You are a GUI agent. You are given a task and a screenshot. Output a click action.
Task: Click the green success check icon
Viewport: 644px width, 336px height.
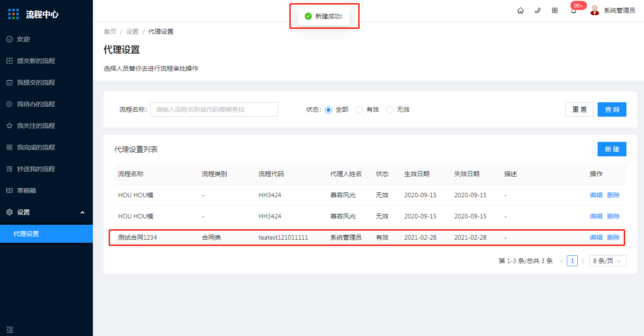point(308,16)
